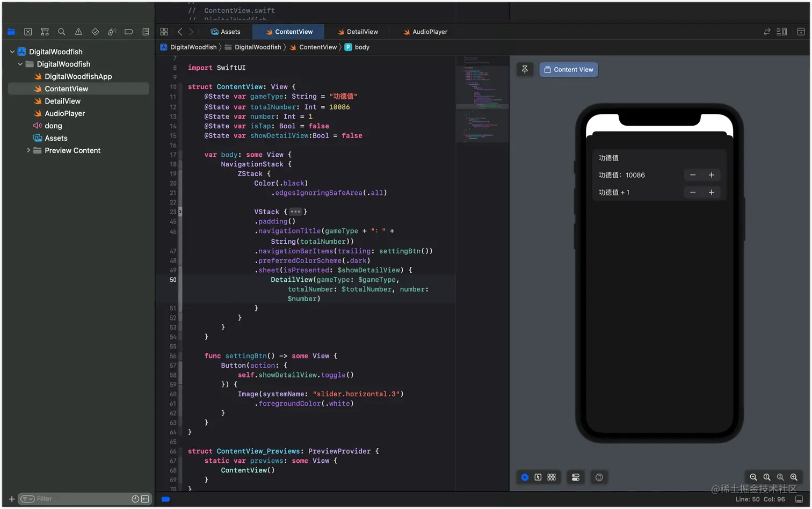This screenshot has height=509, width=812.
Task: Open the Symbol navigator
Action: 45,32
